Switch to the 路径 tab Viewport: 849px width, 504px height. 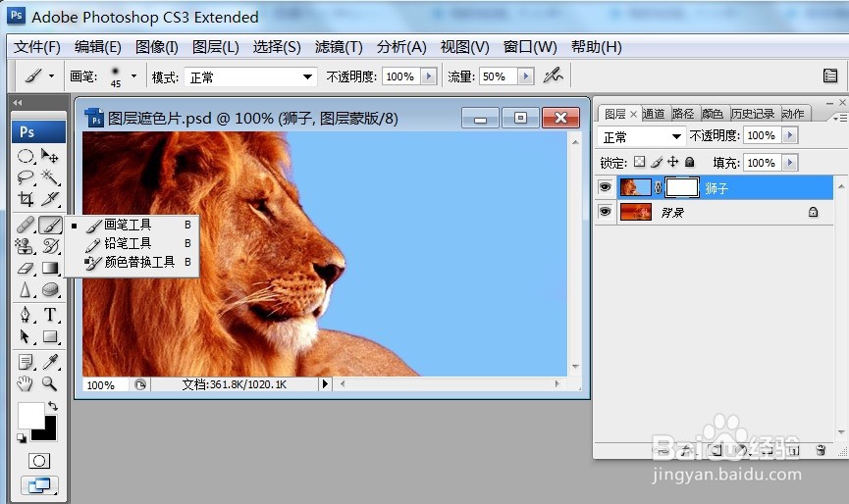(x=683, y=114)
